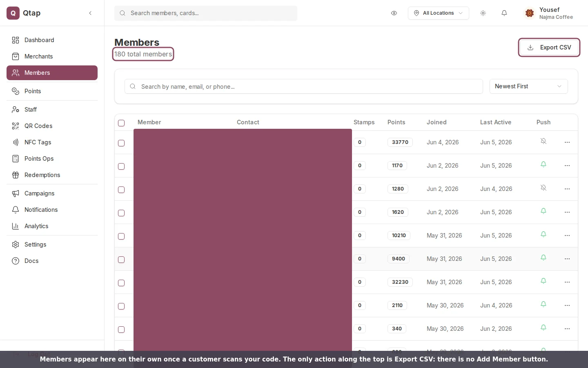
Task: Click the green push bell in 1170 row
Action: pyautogui.click(x=543, y=164)
